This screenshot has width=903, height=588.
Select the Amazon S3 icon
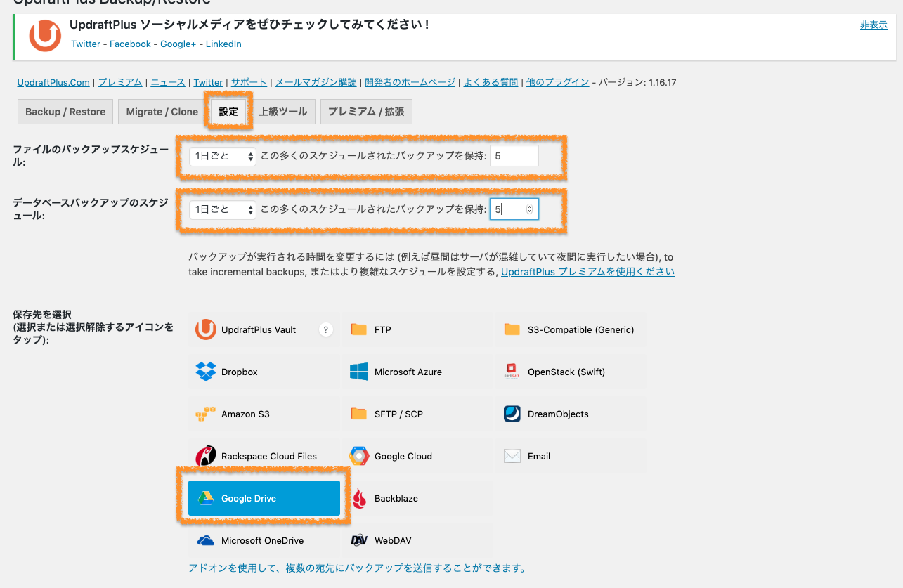pyautogui.click(x=205, y=414)
